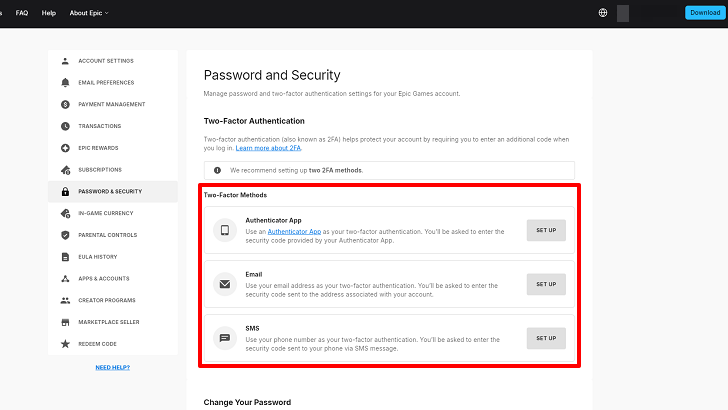Click the globe language icon
The height and width of the screenshot is (410, 728).
[603, 13]
